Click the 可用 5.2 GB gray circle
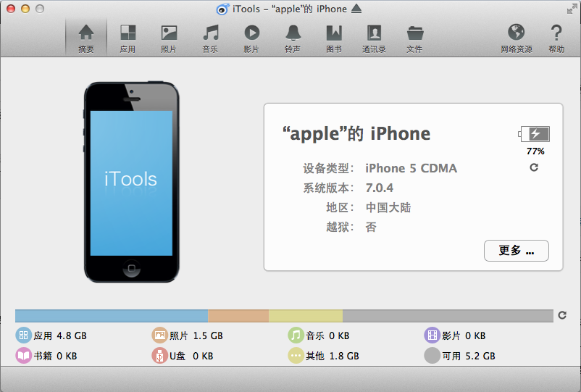This screenshot has width=581, height=392. 432,356
